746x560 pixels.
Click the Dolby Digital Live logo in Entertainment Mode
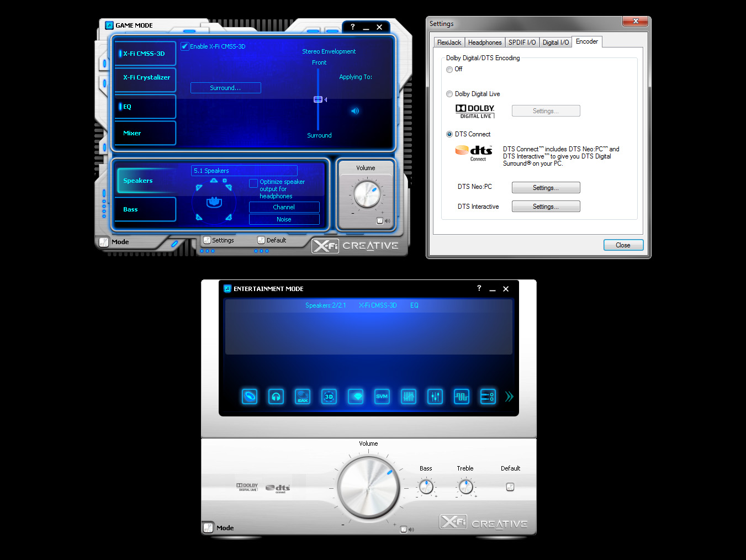pyautogui.click(x=247, y=487)
